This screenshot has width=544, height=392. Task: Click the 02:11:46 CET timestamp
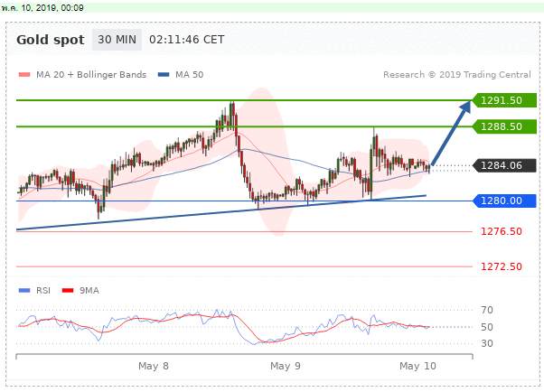[x=187, y=40]
